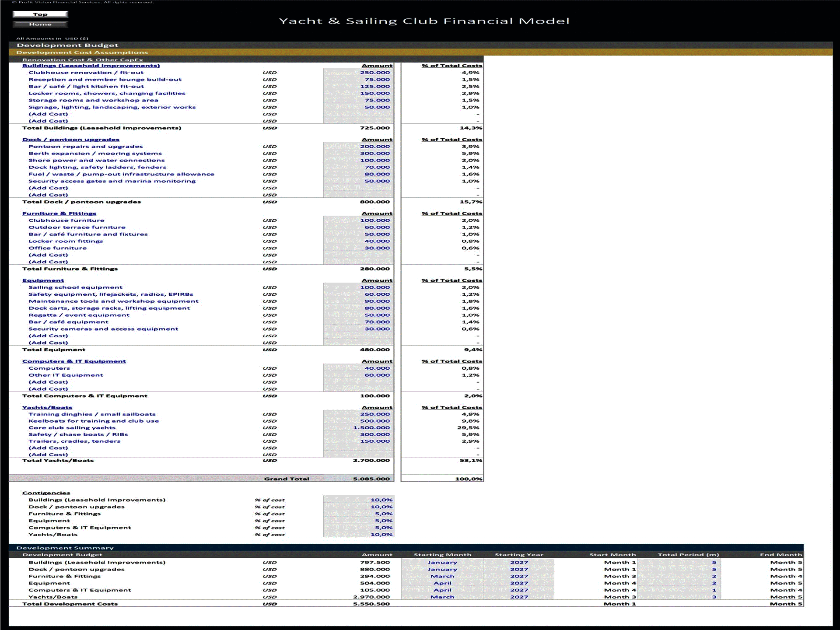
Task: Open the Yachts/Boats section heading link
Action: click(47, 407)
